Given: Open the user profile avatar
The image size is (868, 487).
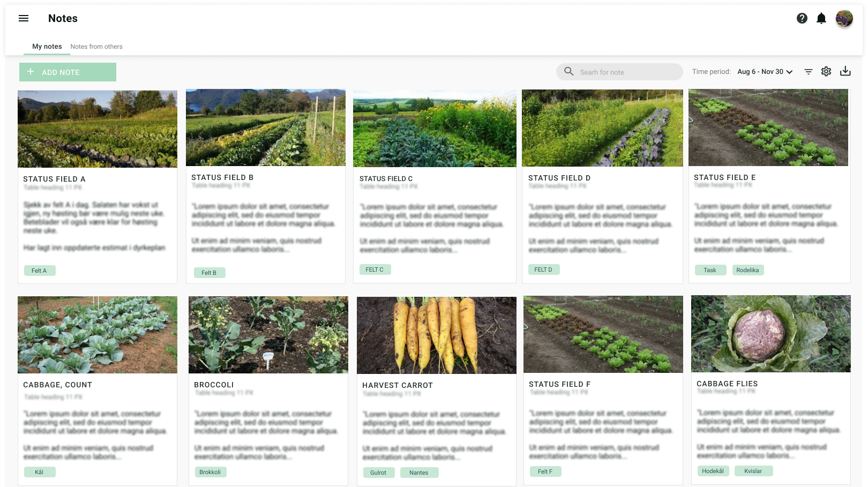Looking at the screenshot, I should tap(844, 19).
